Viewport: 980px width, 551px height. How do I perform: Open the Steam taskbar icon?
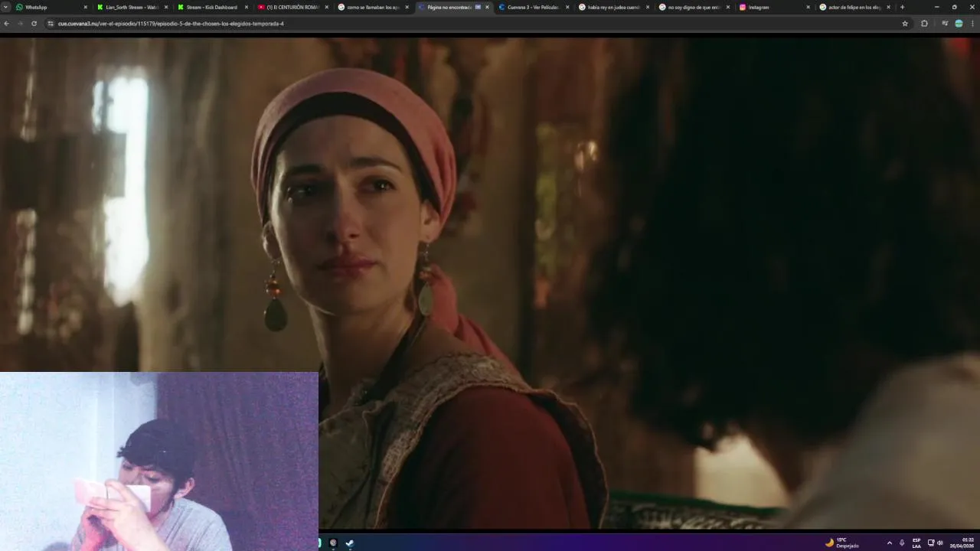(350, 543)
